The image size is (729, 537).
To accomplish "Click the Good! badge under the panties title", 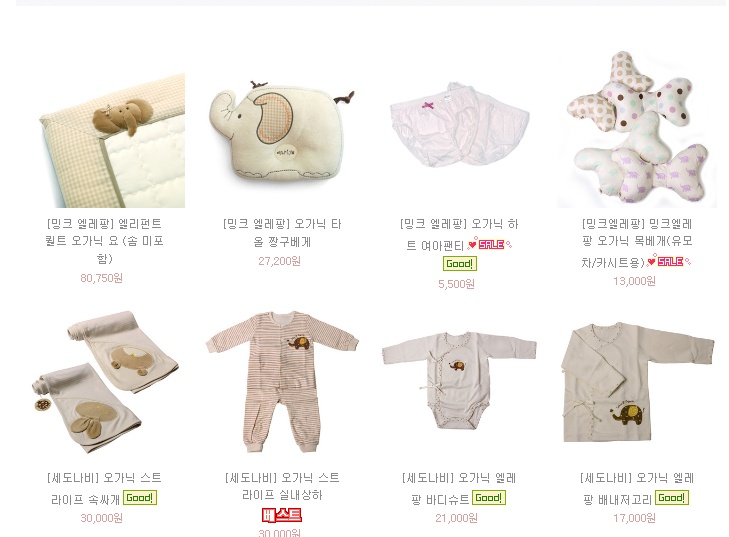I will click(x=459, y=264).
